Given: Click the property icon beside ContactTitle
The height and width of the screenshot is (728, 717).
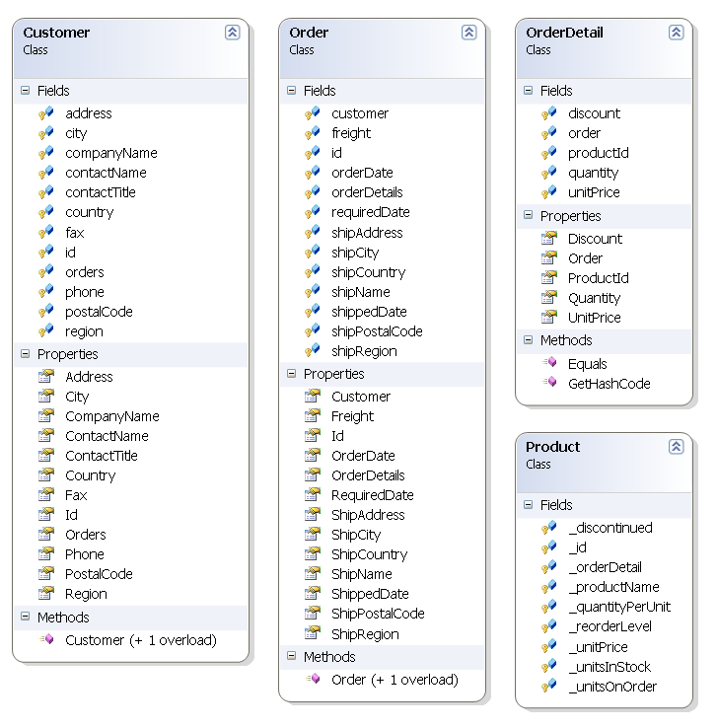Looking at the screenshot, I should coord(46,456).
